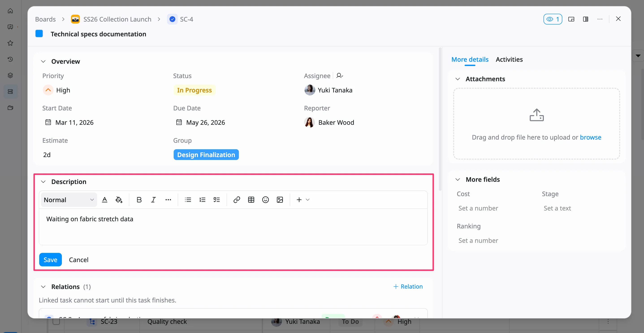Insert a checklist
Screen dimensions: 644x333
click(216, 199)
